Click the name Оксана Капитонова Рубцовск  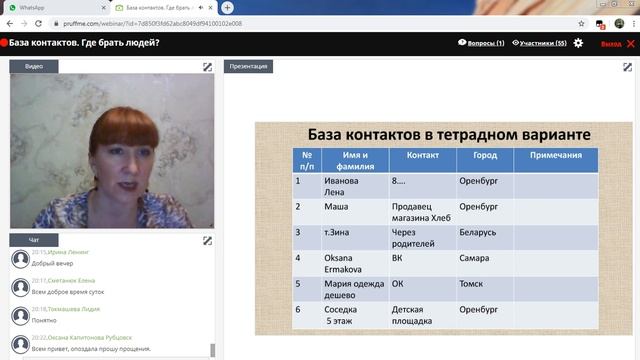coord(90,338)
